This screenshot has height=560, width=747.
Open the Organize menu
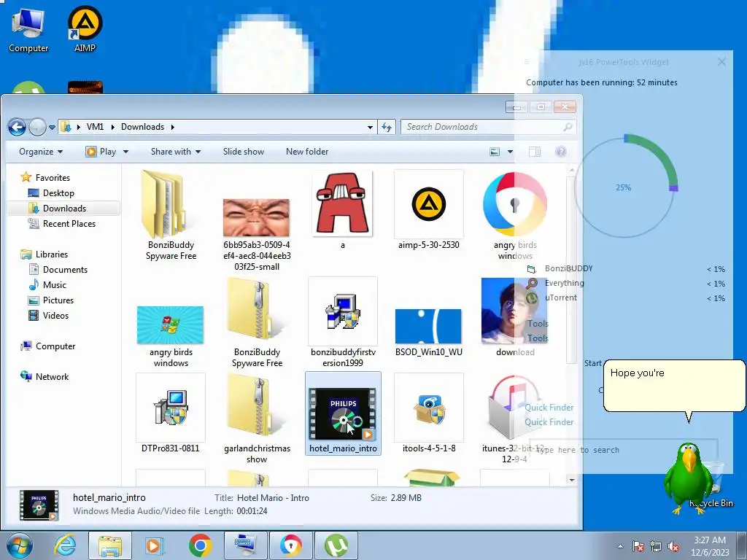click(41, 152)
